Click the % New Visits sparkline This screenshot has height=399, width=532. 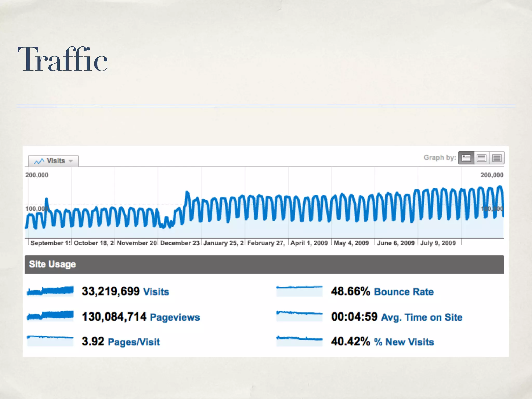pyautogui.click(x=299, y=341)
